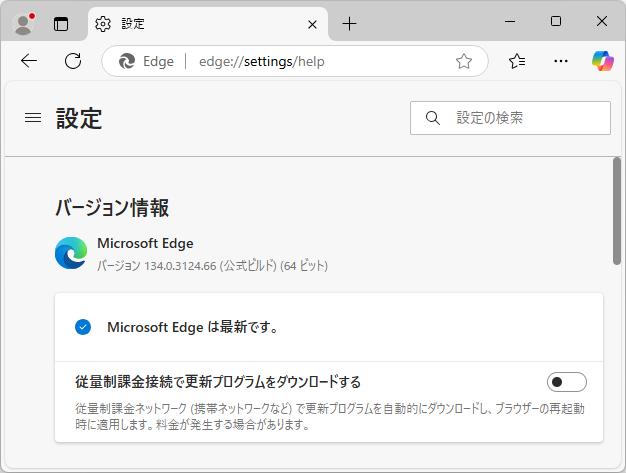Add this page to favorites star

pos(464,61)
